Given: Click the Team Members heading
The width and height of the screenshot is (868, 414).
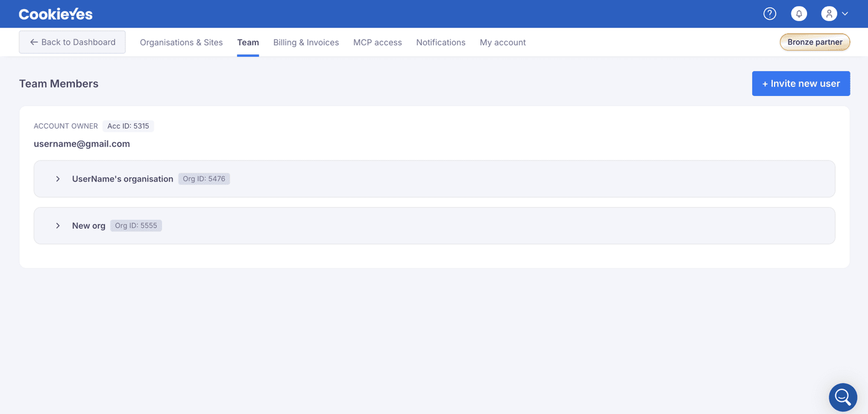Looking at the screenshot, I should click(58, 84).
